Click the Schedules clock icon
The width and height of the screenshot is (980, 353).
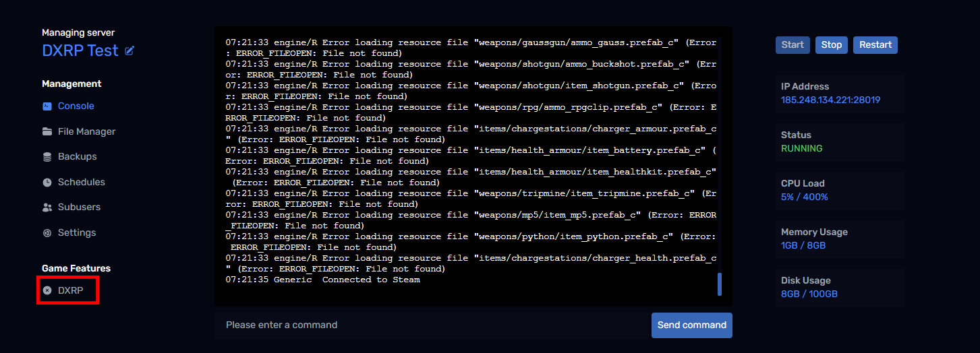[47, 183]
